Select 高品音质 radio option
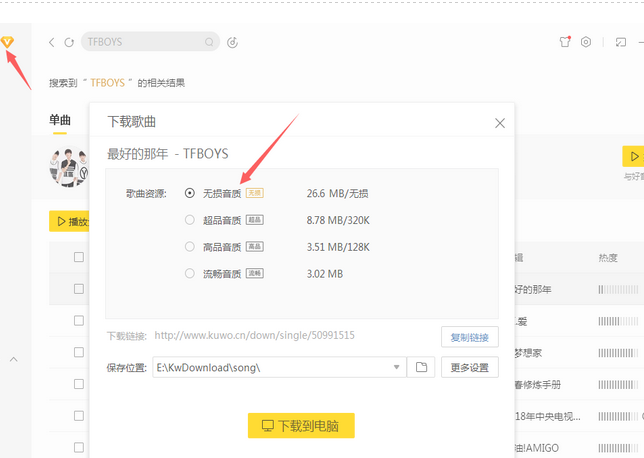Screen dimensions: 644x458 (189, 246)
